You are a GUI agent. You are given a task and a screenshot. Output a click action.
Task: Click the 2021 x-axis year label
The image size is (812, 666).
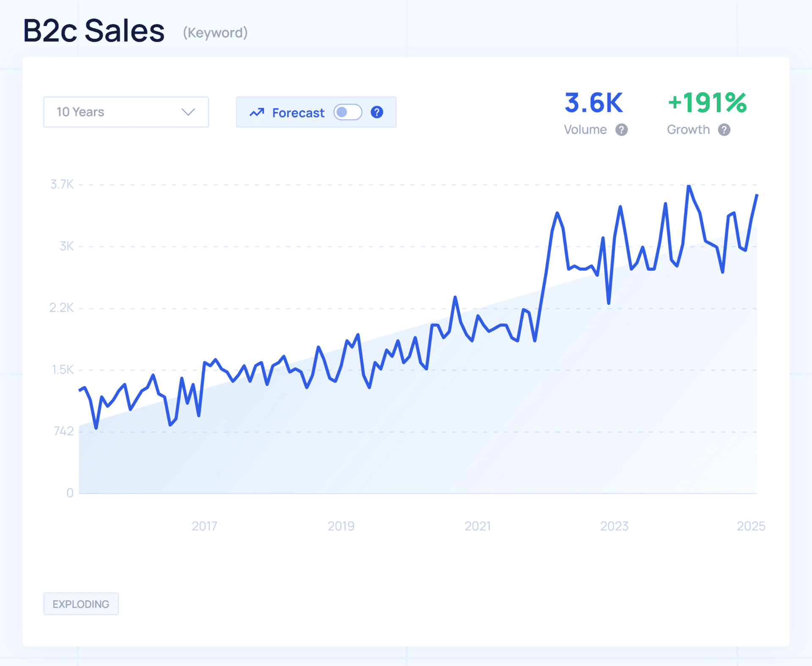[x=477, y=526]
